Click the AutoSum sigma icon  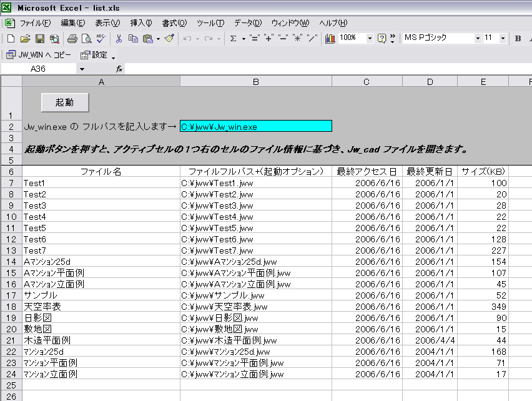coord(233,39)
